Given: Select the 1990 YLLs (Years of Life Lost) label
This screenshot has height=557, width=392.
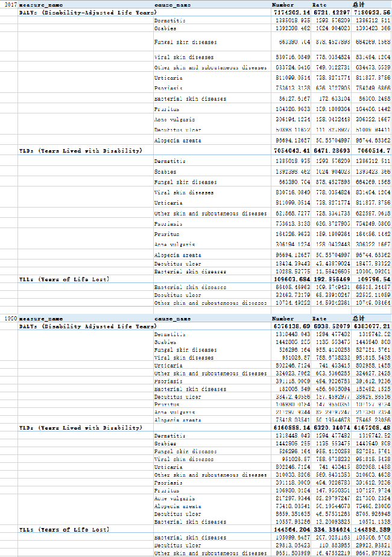Looking at the screenshot, I should [64, 529].
